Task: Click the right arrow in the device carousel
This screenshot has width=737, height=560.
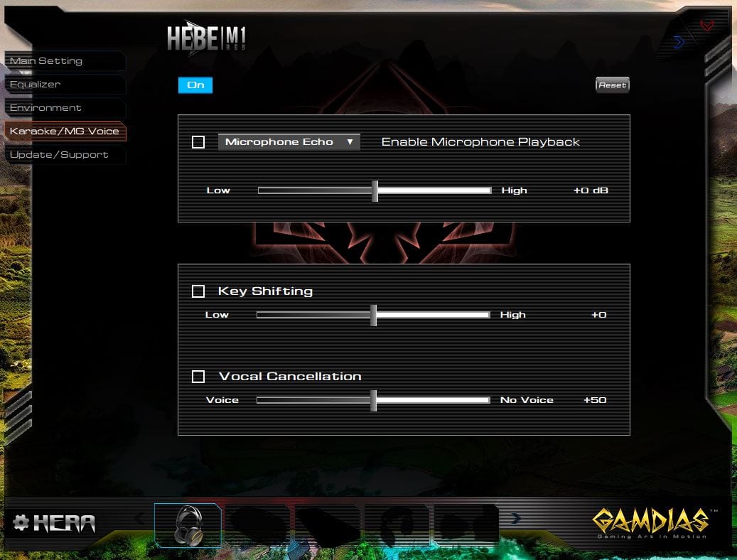Action: [516, 518]
